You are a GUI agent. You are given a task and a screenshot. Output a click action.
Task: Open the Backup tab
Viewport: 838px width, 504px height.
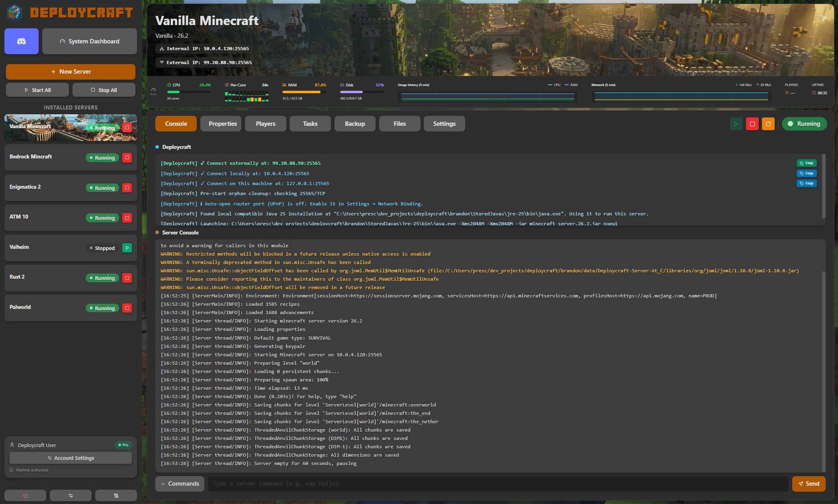(355, 123)
